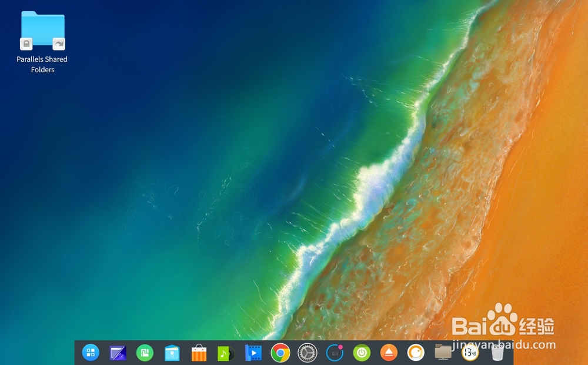Launch the screen recorder with the pink-dot icon
This screenshot has height=365, width=588.
(x=334, y=353)
